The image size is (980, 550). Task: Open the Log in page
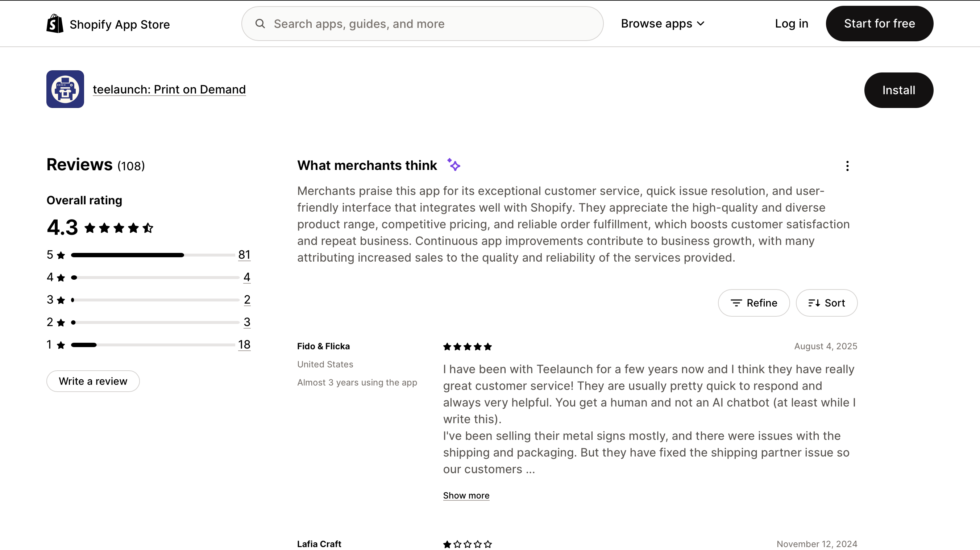click(791, 24)
